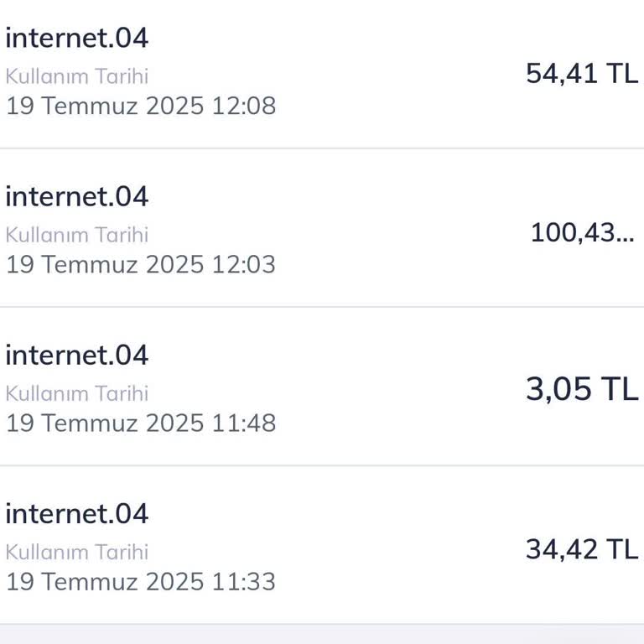Click the internet.04 title of the 11:33 entry

[x=77, y=513]
